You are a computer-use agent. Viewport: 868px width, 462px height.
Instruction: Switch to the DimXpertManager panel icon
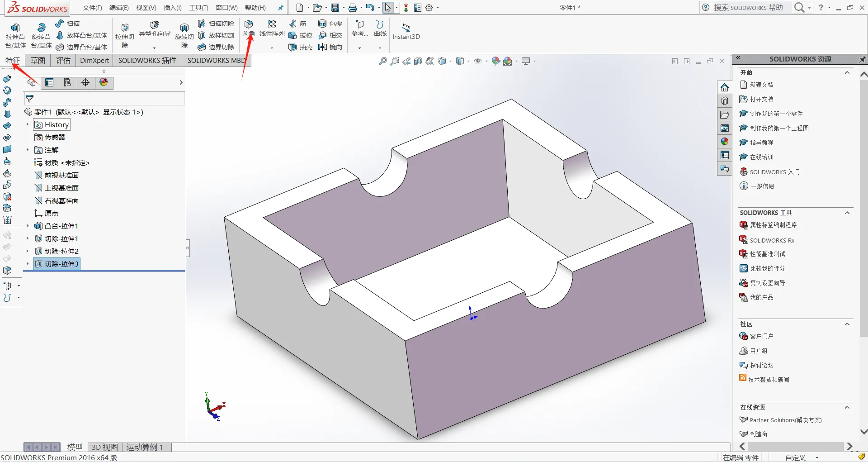coord(85,82)
